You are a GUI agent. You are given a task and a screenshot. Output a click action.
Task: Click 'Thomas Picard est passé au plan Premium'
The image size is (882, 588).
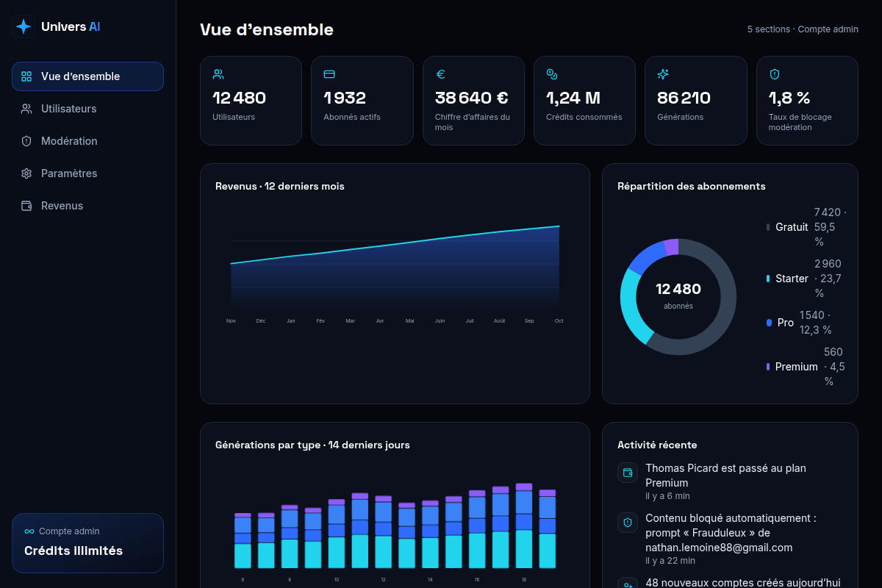[x=725, y=476]
